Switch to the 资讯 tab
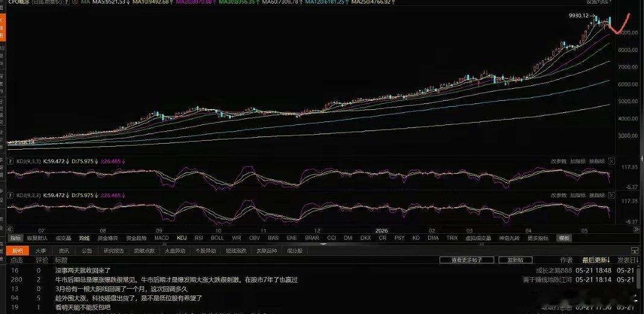The height and width of the screenshot is (314, 644). (x=64, y=250)
